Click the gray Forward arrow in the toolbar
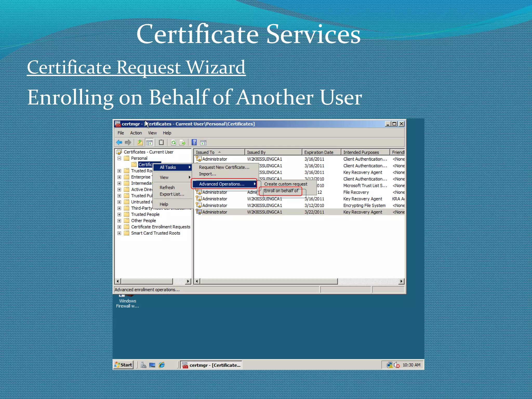This screenshot has height=399, width=532. (x=128, y=142)
